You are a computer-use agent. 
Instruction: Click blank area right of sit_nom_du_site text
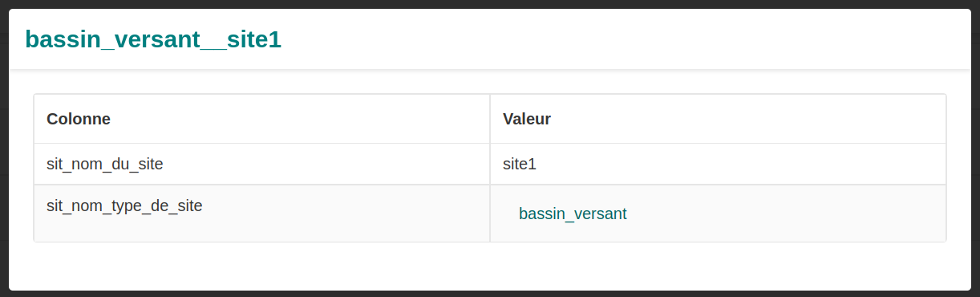325,164
